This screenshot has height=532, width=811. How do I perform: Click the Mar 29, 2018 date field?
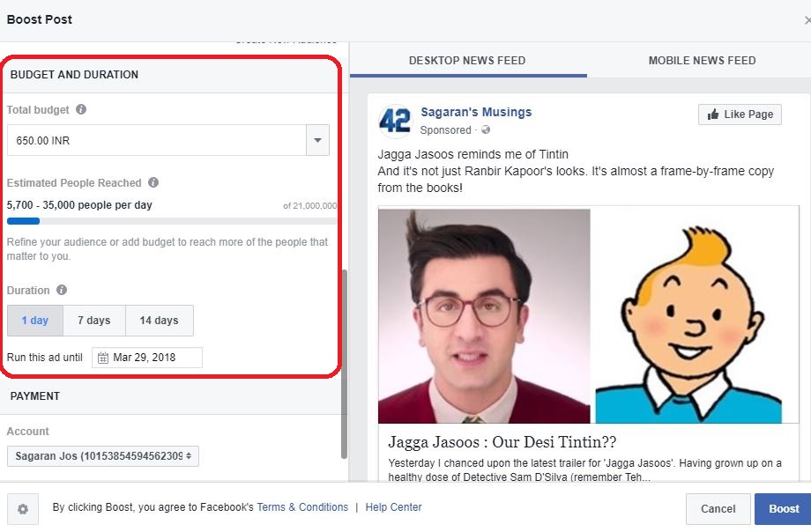point(147,358)
